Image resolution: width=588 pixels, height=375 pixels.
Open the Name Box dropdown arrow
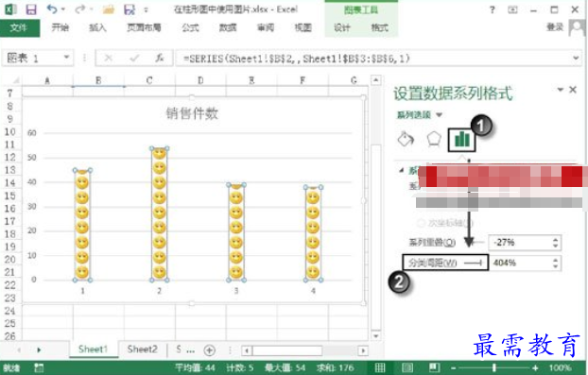point(66,58)
